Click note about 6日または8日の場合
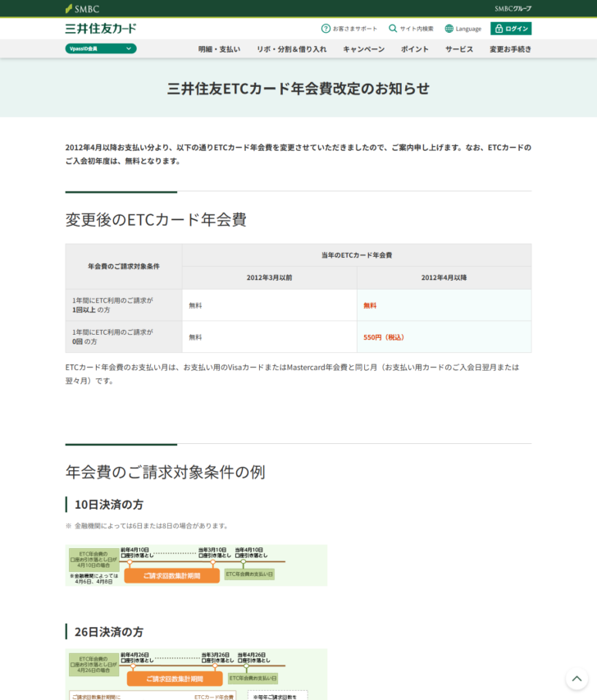 pos(148,526)
